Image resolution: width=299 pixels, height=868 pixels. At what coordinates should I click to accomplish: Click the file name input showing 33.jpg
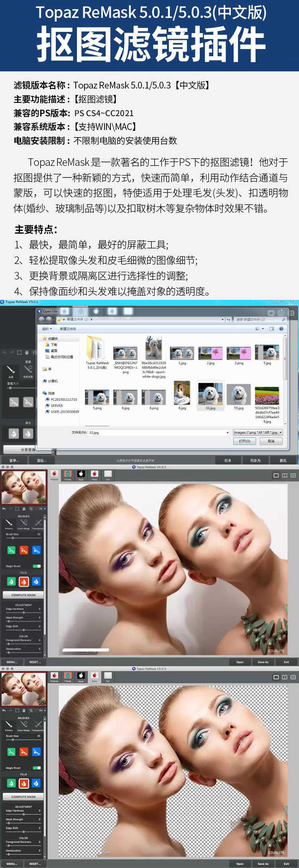pyautogui.click(x=159, y=432)
